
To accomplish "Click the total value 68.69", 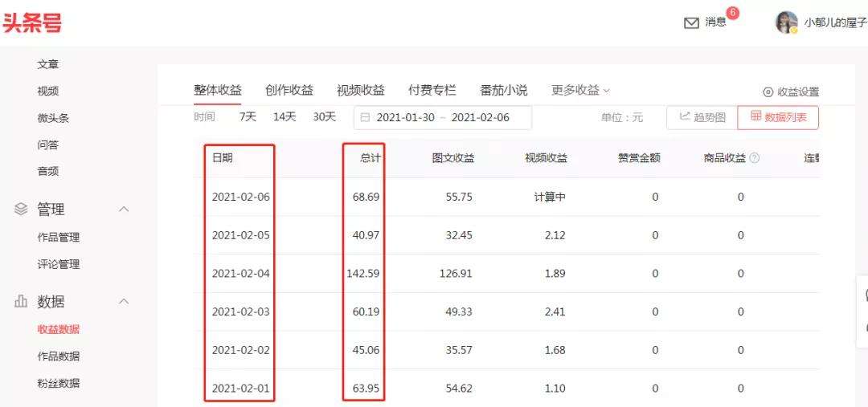I will [x=366, y=197].
